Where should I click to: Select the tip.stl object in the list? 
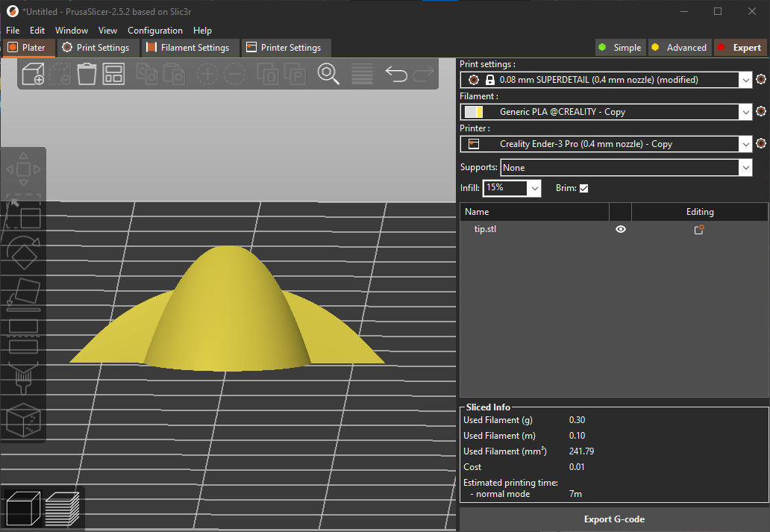485,229
